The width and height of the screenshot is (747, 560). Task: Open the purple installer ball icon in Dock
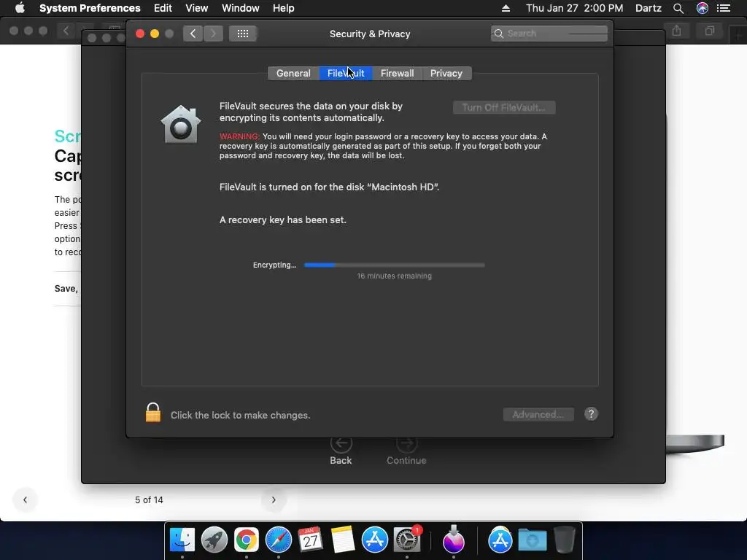point(453,540)
